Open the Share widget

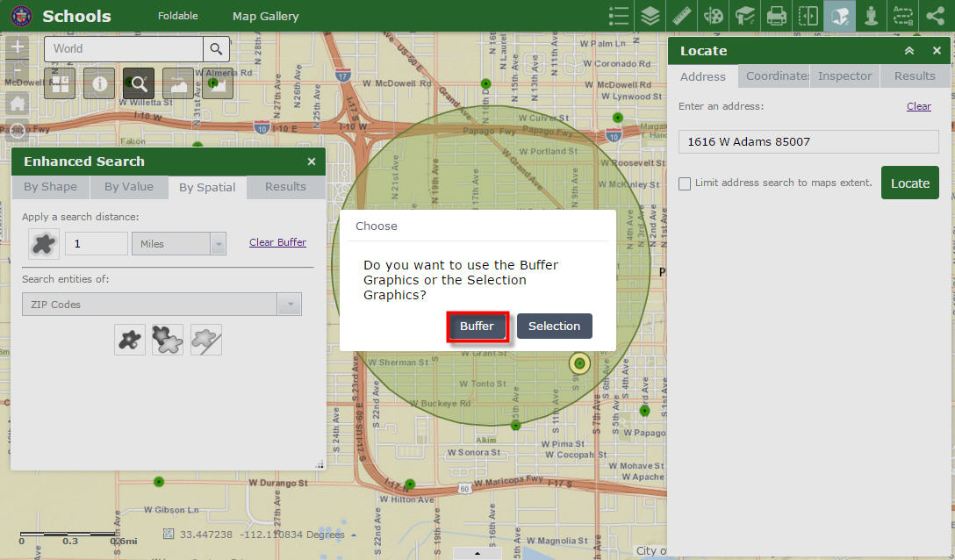pos(935,16)
